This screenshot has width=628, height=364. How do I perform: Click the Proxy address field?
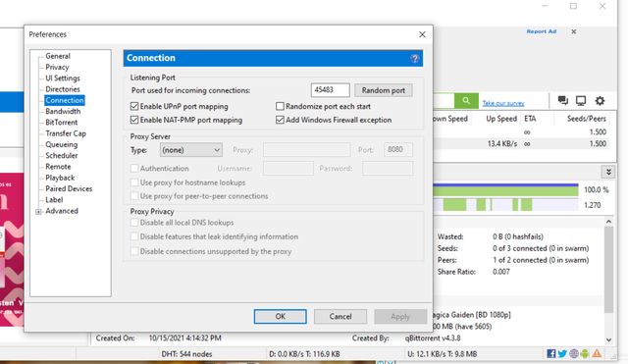click(x=306, y=150)
